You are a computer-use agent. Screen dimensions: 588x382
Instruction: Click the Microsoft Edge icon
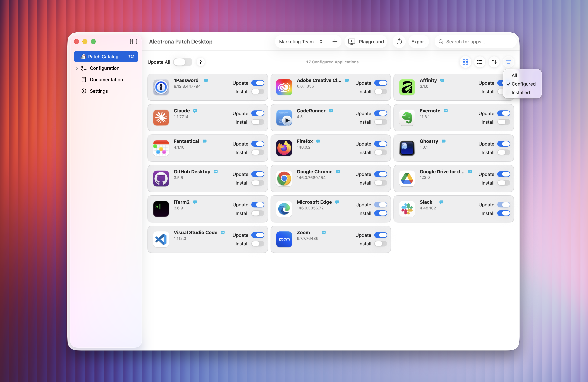284,209
